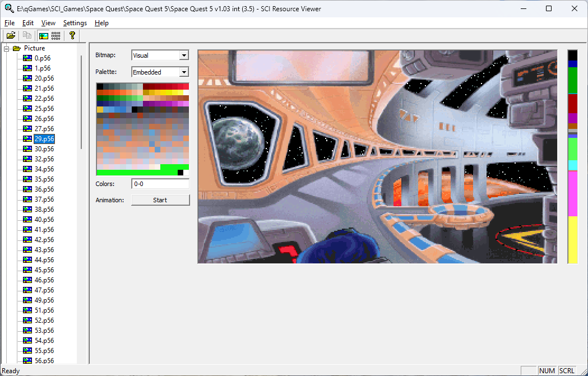Select 51.p56 in the tree
The height and width of the screenshot is (376, 588).
click(x=44, y=311)
